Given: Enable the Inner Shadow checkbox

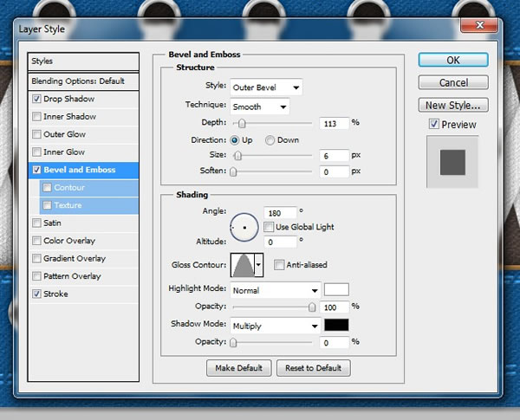Looking at the screenshot, I should [36, 117].
